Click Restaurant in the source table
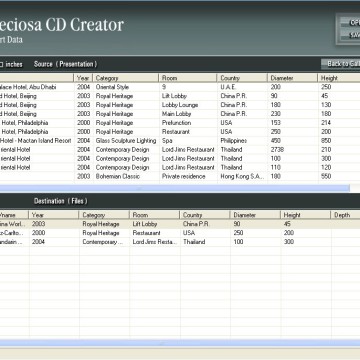Screen dimensions: 360x360 point(176,132)
